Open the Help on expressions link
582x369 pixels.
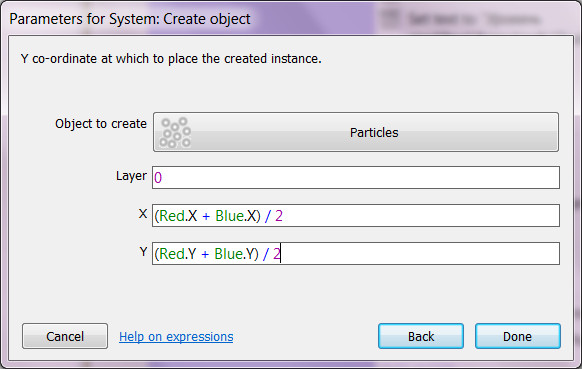coord(176,337)
